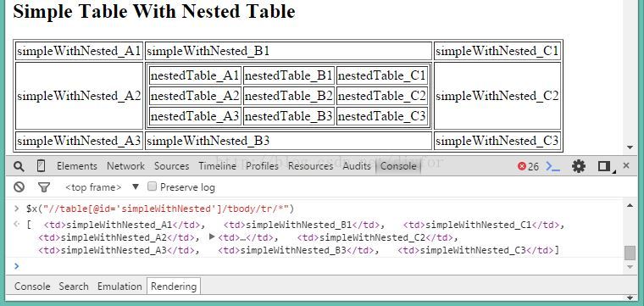
Task: Click page table cell simpleWithNested_C2
Action: point(497,96)
